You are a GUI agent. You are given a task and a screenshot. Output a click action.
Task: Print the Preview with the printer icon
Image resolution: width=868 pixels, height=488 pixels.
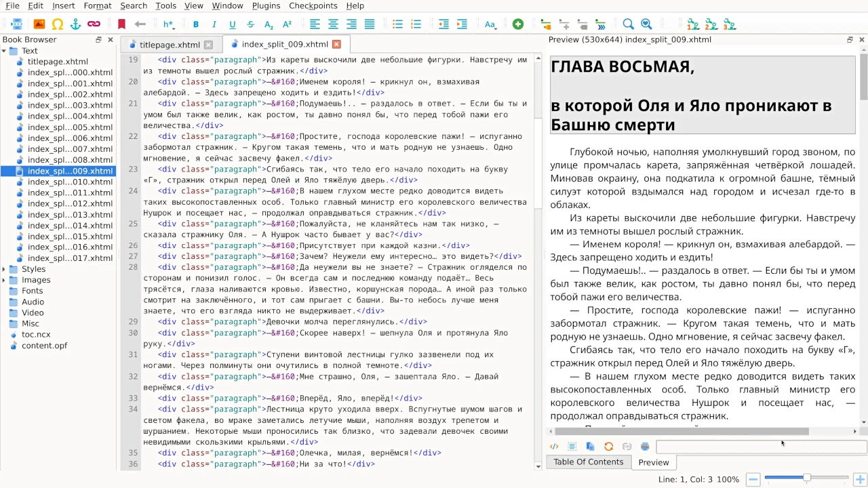[x=646, y=447]
